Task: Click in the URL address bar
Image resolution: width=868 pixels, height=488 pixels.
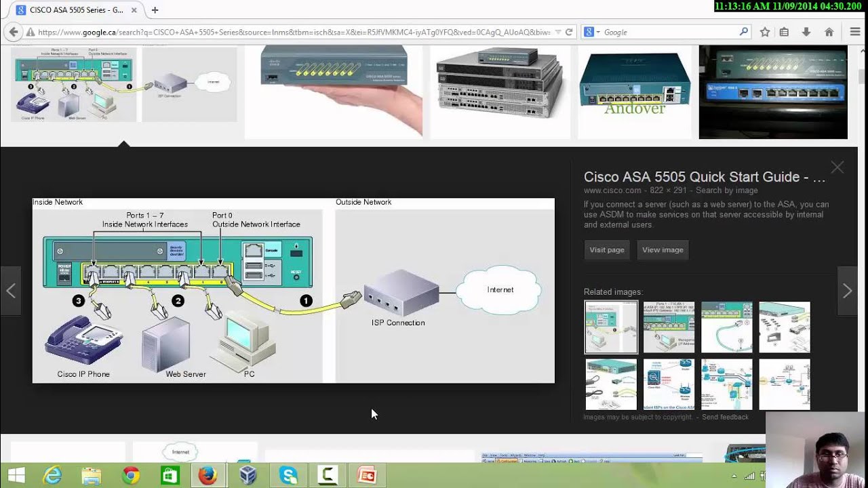Action: (294, 32)
